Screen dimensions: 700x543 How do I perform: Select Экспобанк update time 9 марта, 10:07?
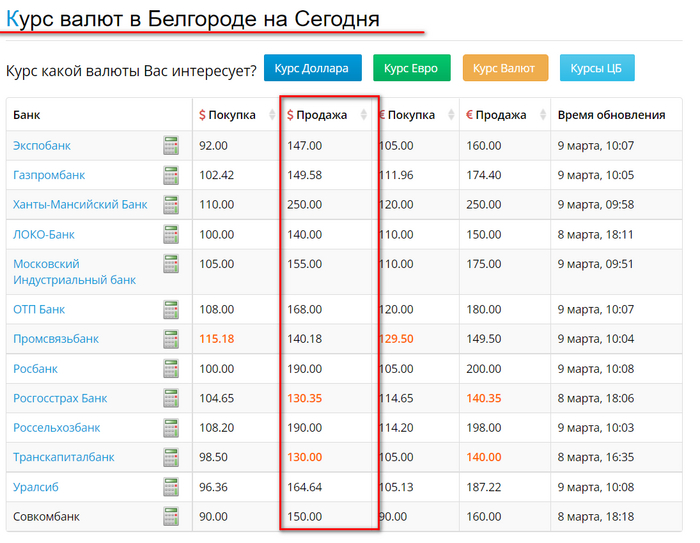tap(596, 146)
